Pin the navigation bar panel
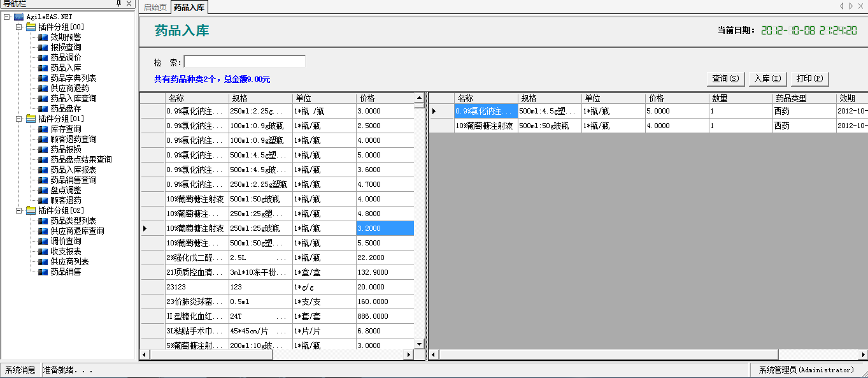 (x=118, y=4)
